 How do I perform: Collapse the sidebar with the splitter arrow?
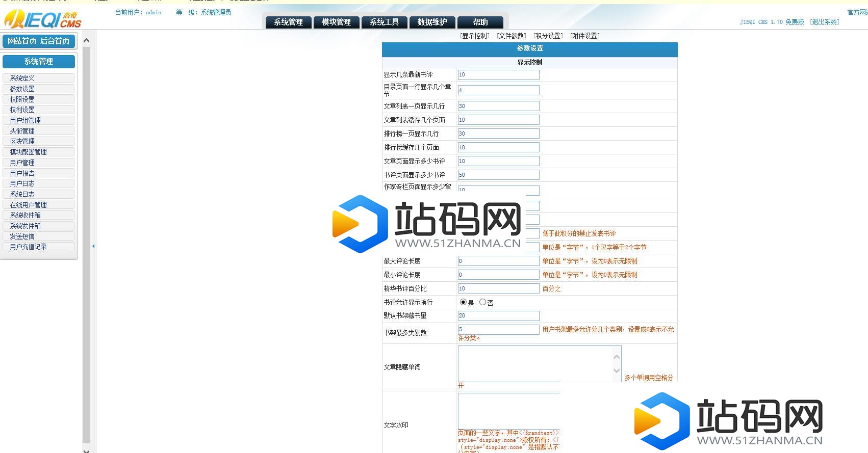93,246
